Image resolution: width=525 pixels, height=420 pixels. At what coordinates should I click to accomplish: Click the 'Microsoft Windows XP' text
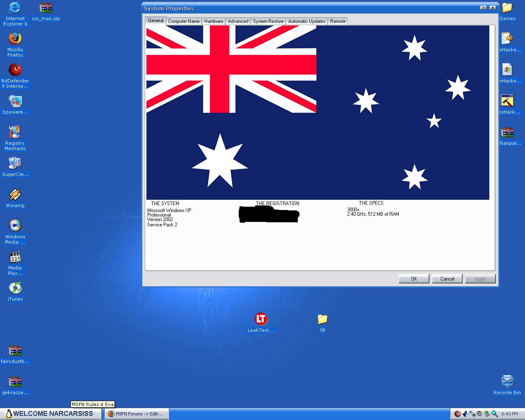[169, 210]
